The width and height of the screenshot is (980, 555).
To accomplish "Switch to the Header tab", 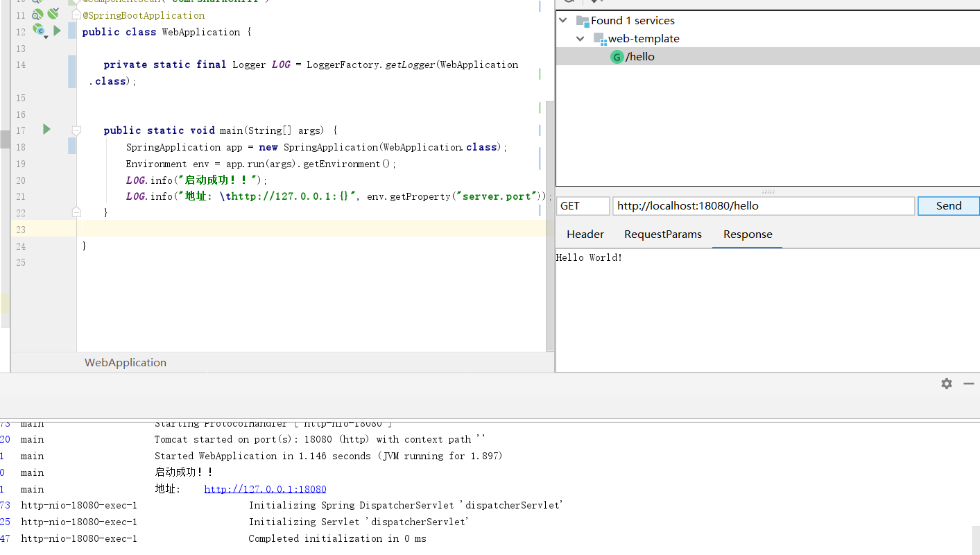I will [585, 234].
